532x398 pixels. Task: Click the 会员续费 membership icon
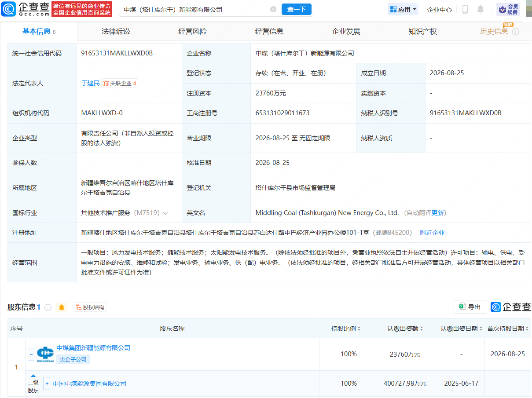pos(508,9)
